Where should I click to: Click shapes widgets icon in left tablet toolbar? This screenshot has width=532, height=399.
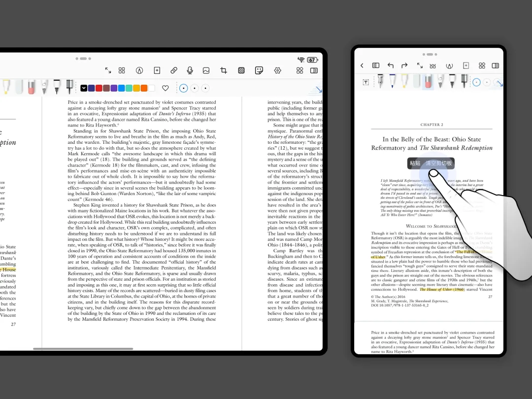point(299,70)
